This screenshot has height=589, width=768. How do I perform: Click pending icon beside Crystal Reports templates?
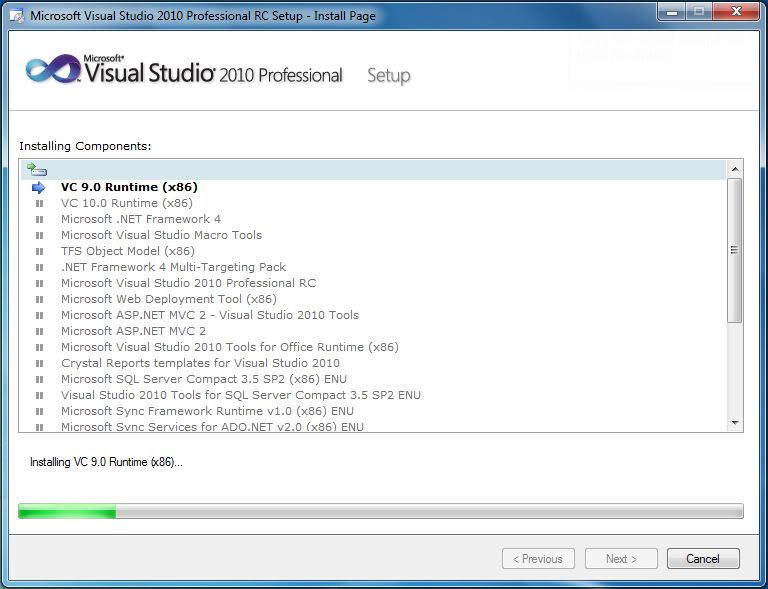(40, 363)
